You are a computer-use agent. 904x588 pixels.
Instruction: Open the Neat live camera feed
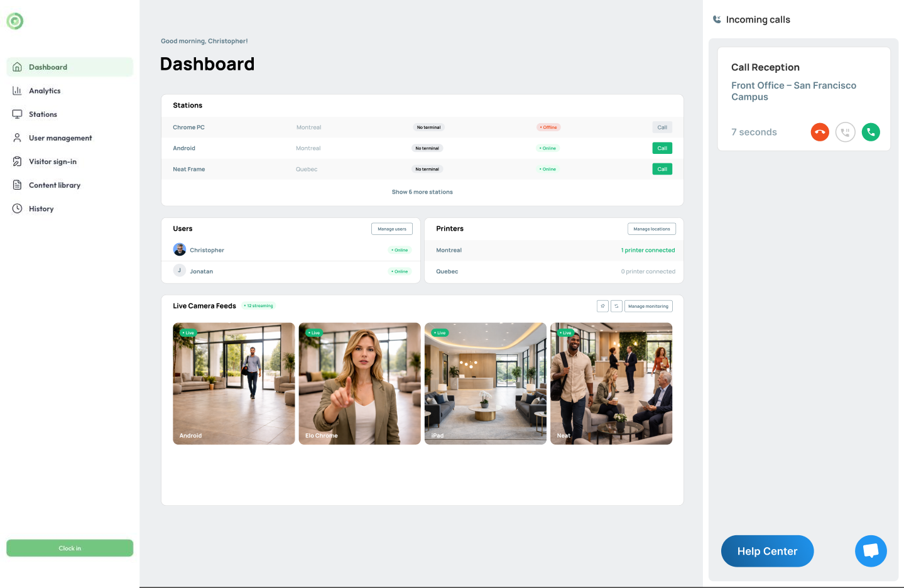(611, 384)
